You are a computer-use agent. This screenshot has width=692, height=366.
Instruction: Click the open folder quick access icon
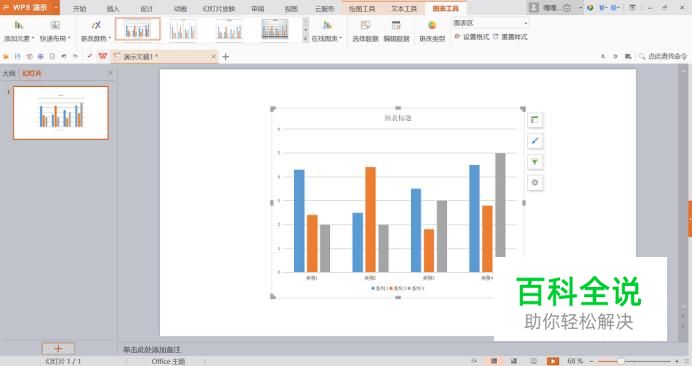coord(6,57)
